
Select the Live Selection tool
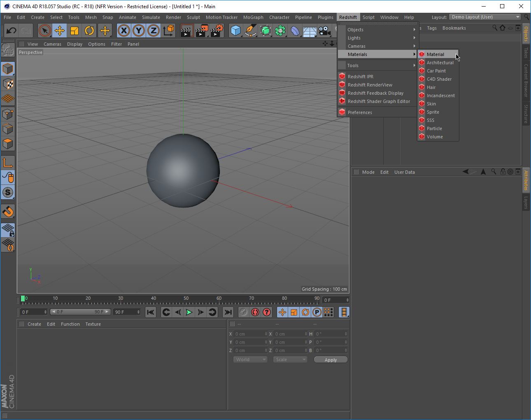coord(45,30)
